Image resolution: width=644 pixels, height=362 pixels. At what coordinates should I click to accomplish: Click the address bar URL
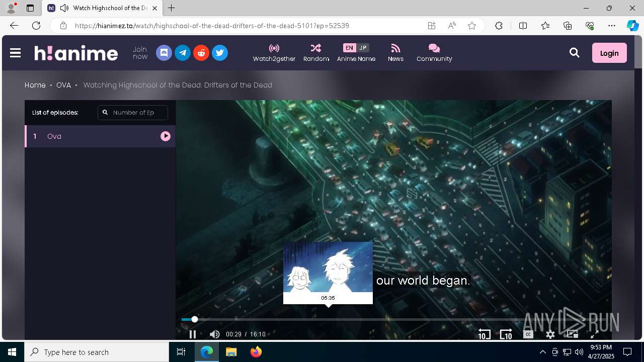212,26
